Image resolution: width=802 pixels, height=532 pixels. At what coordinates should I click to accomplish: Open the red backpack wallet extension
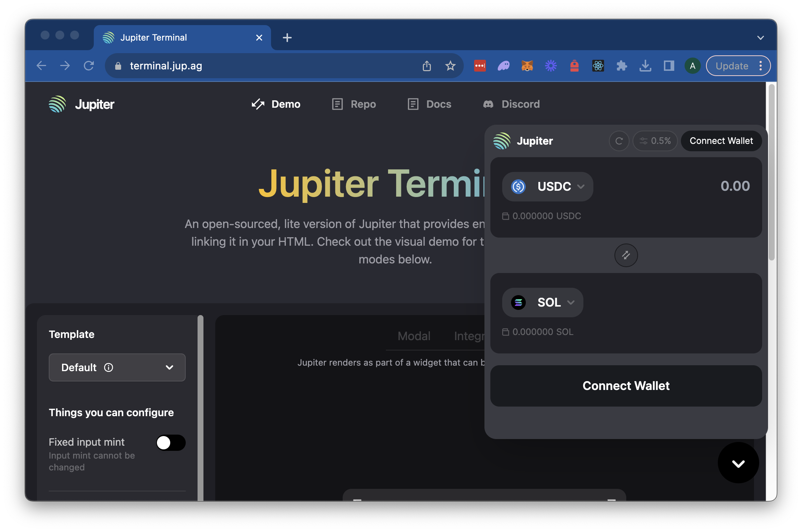click(575, 66)
